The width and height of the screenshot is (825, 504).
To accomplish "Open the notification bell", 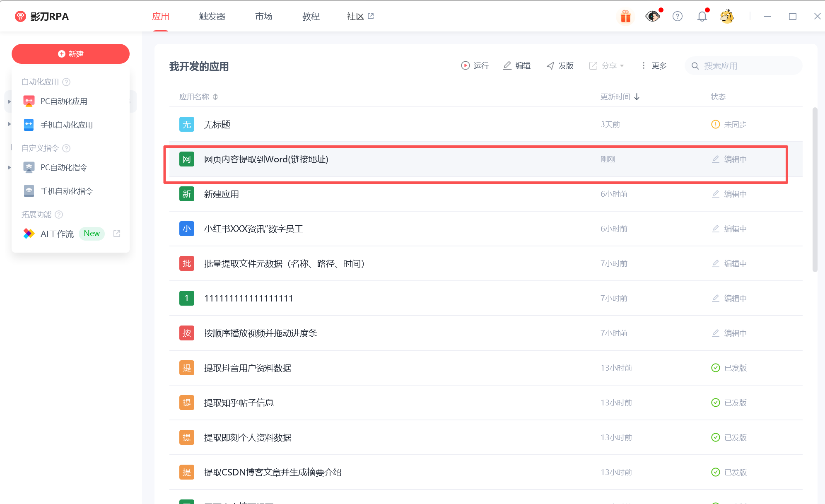I will tap(702, 17).
